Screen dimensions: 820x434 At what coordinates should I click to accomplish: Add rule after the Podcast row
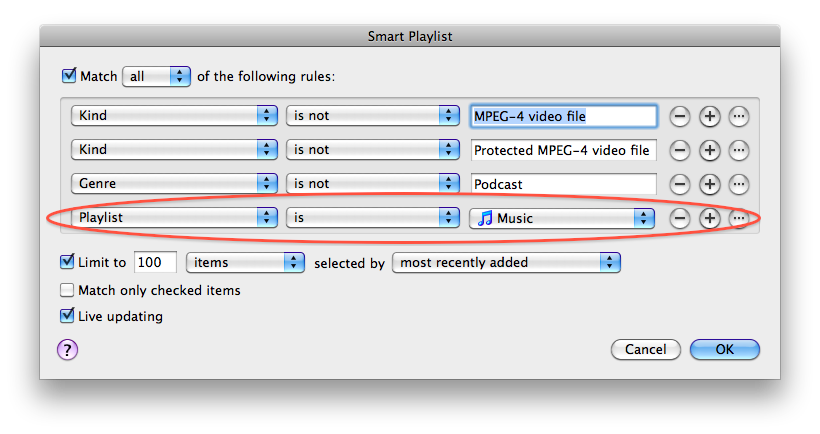click(710, 184)
